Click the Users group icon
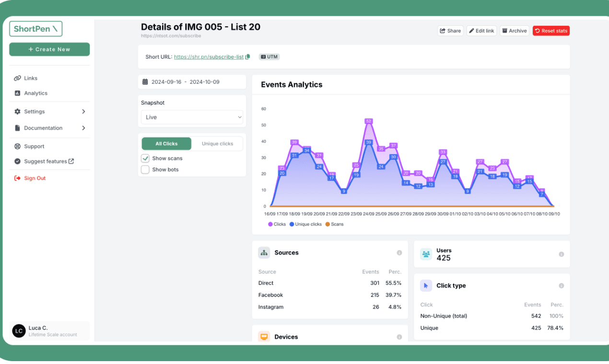Image resolution: width=609 pixels, height=364 pixels. coord(426,254)
